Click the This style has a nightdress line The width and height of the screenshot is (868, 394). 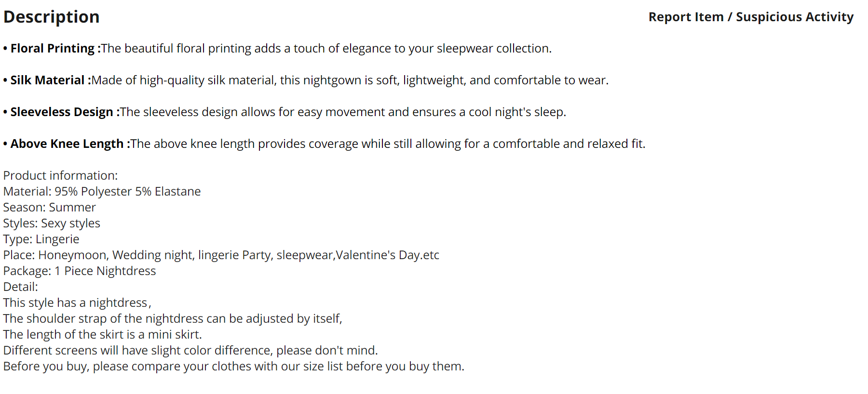pos(77,302)
